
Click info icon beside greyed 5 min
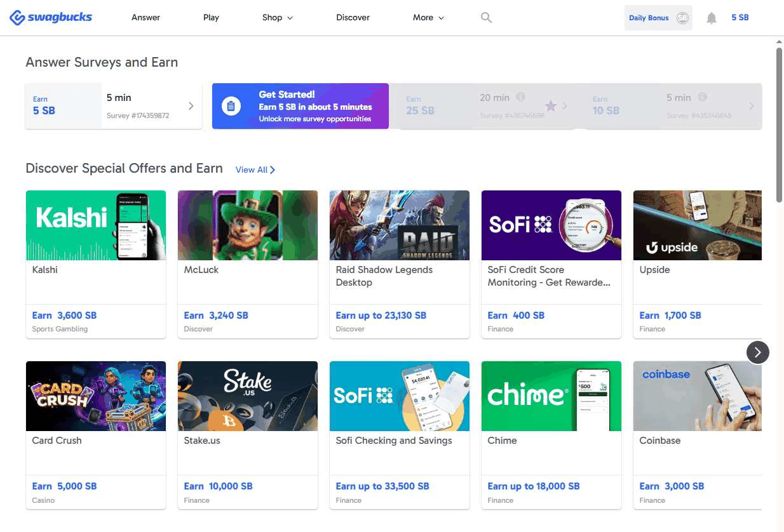pos(702,97)
